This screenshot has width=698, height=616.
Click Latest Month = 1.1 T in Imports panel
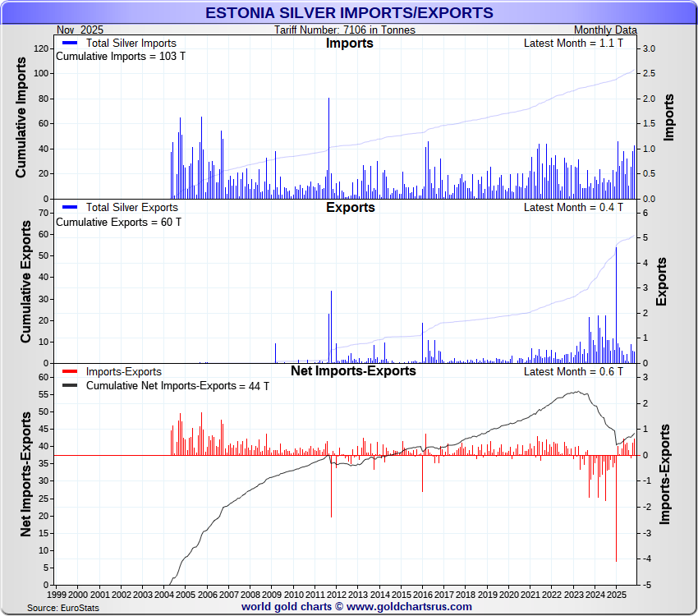point(573,44)
